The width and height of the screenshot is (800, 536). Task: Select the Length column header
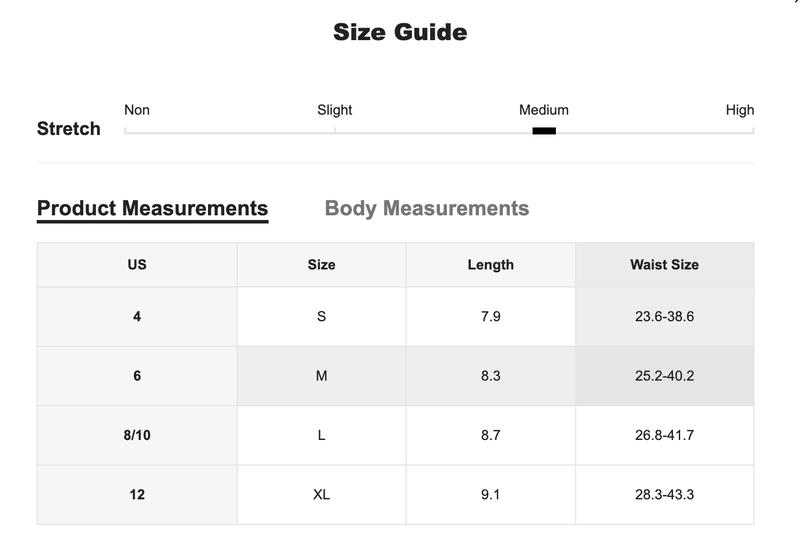coord(491,265)
